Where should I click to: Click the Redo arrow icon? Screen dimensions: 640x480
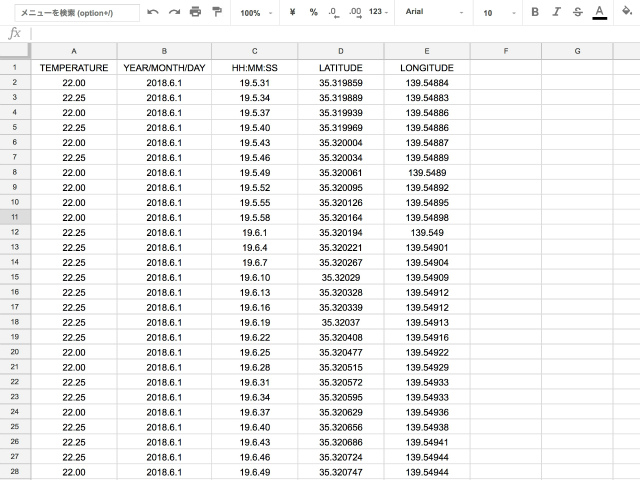pos(174,12)
